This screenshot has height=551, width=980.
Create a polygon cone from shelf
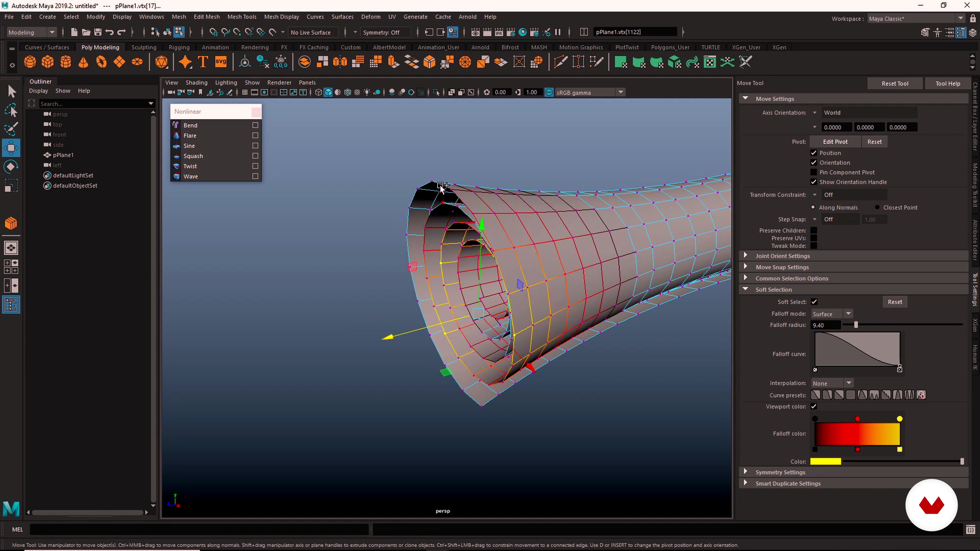pos(83,61)
